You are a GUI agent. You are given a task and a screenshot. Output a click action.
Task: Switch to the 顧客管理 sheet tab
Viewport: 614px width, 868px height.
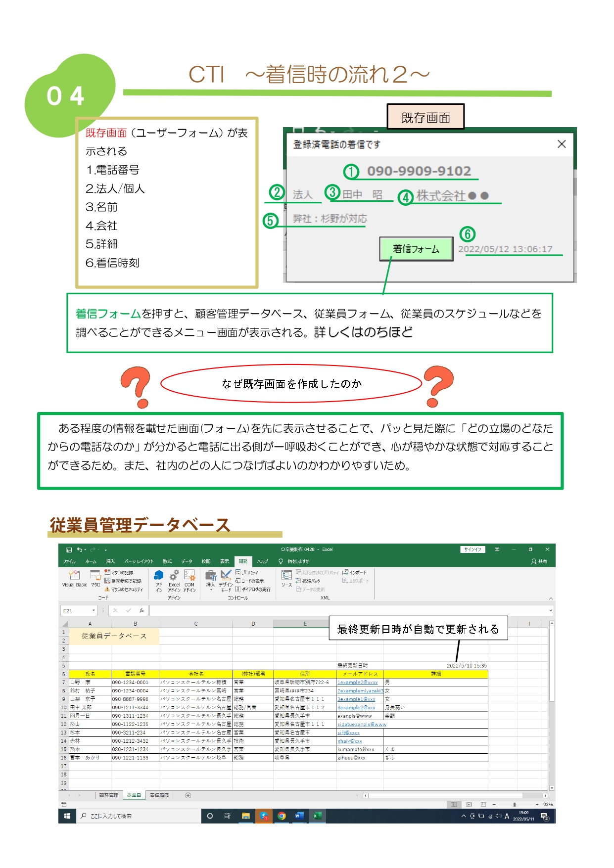pyautogui.click(x=108, y=795)
